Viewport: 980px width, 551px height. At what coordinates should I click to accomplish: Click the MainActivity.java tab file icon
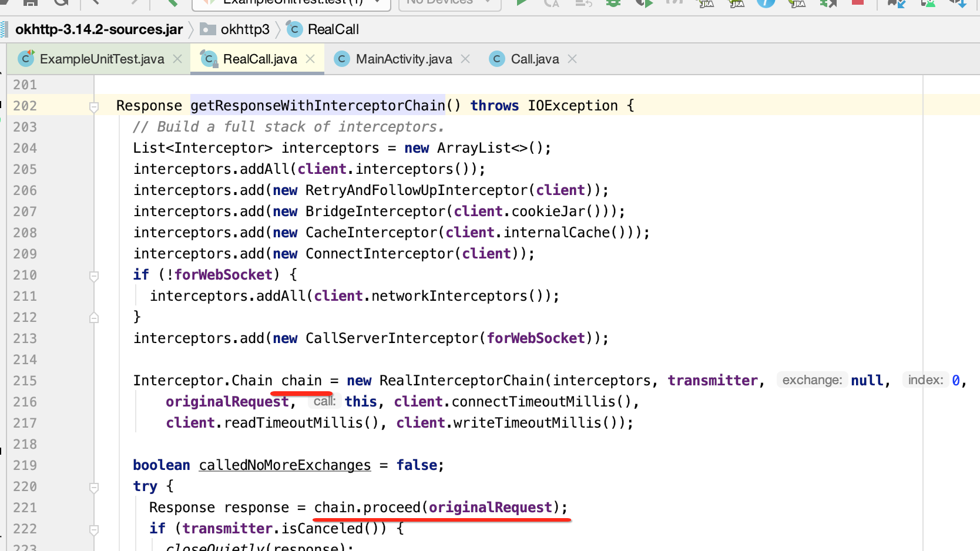pos(341,59)
